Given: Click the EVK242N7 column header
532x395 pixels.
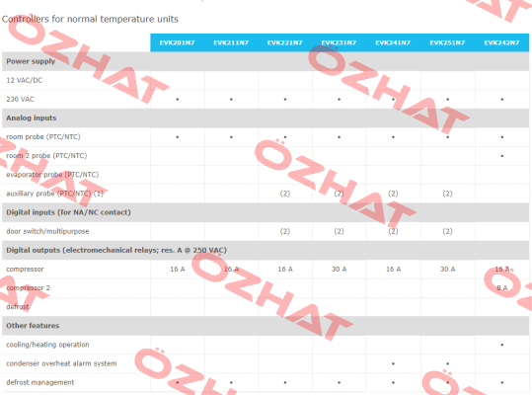Looking at the screenshot, I should coord(501,42).
